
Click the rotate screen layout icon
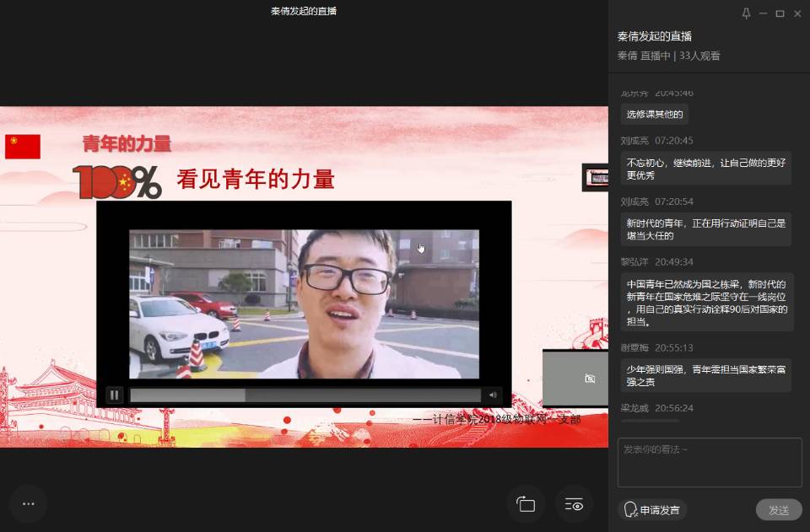[526, 504]
